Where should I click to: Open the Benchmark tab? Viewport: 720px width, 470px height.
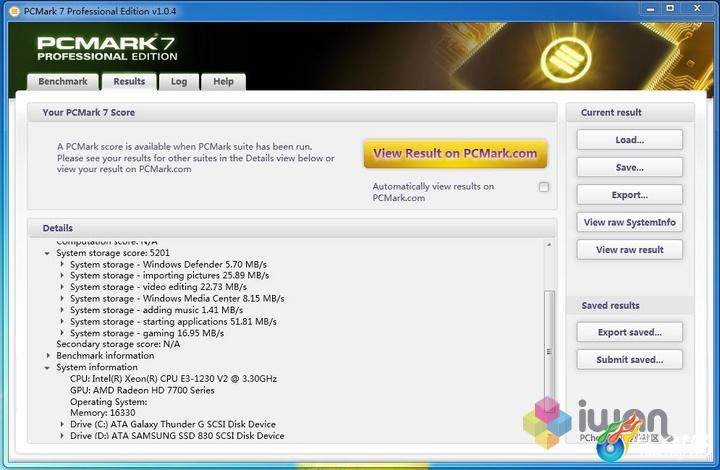63,82
